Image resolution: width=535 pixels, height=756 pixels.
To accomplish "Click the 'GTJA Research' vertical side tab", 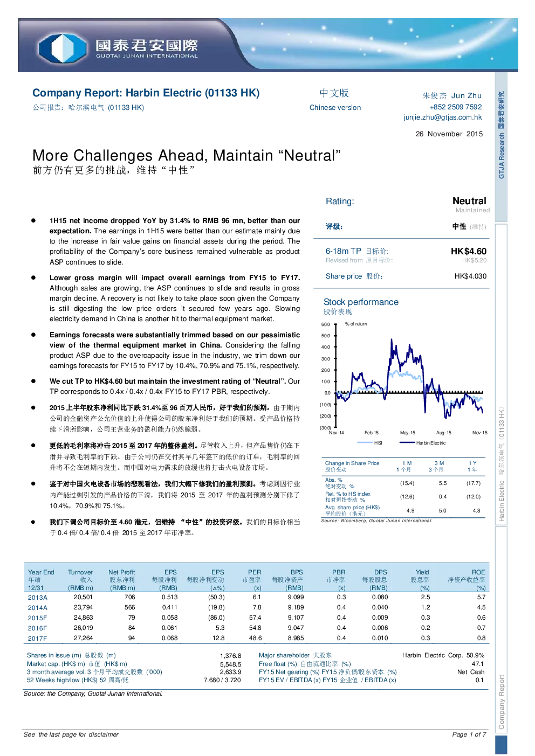I will (x=501, y=147).
